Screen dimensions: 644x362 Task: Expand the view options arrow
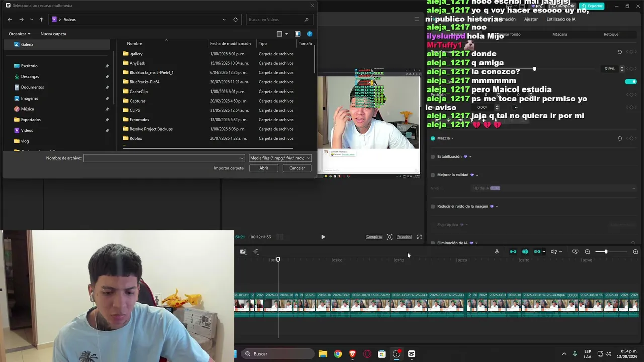[x=287, y=34]
